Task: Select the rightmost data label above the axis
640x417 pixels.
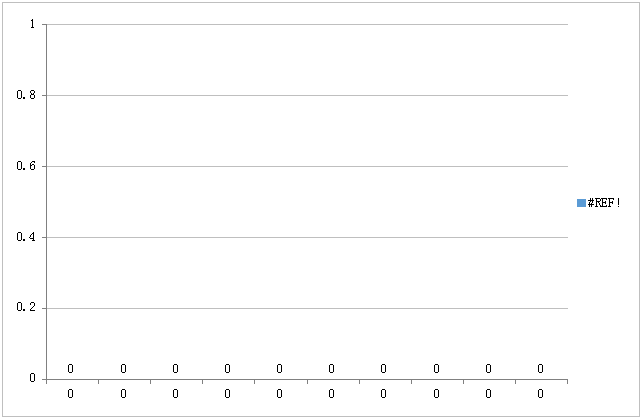Action: tap(540, 369)
